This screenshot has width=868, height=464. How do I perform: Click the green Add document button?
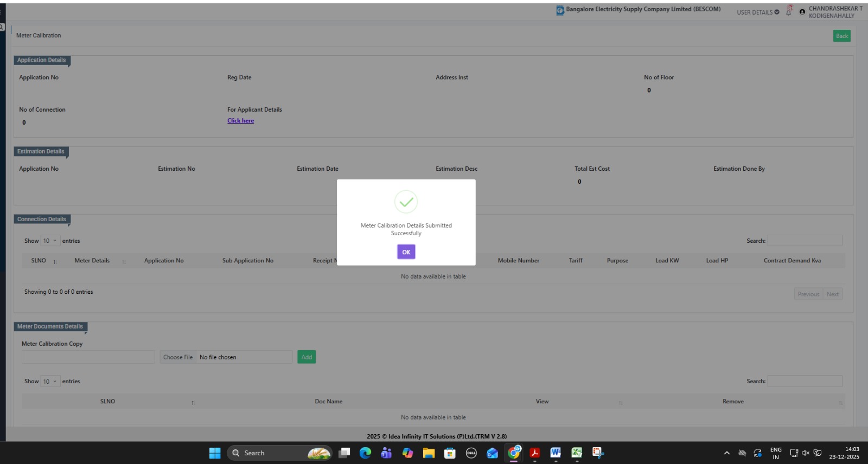[x=307, y=357]
